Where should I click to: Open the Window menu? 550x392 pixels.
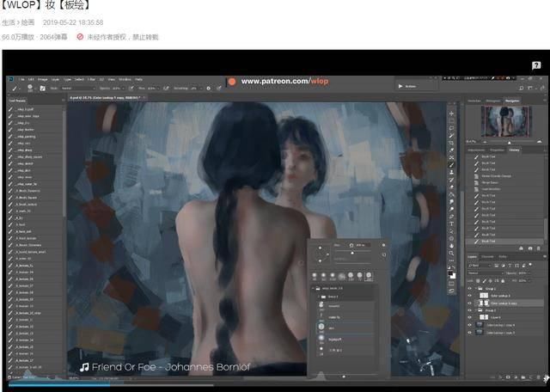tap(125, 79)
